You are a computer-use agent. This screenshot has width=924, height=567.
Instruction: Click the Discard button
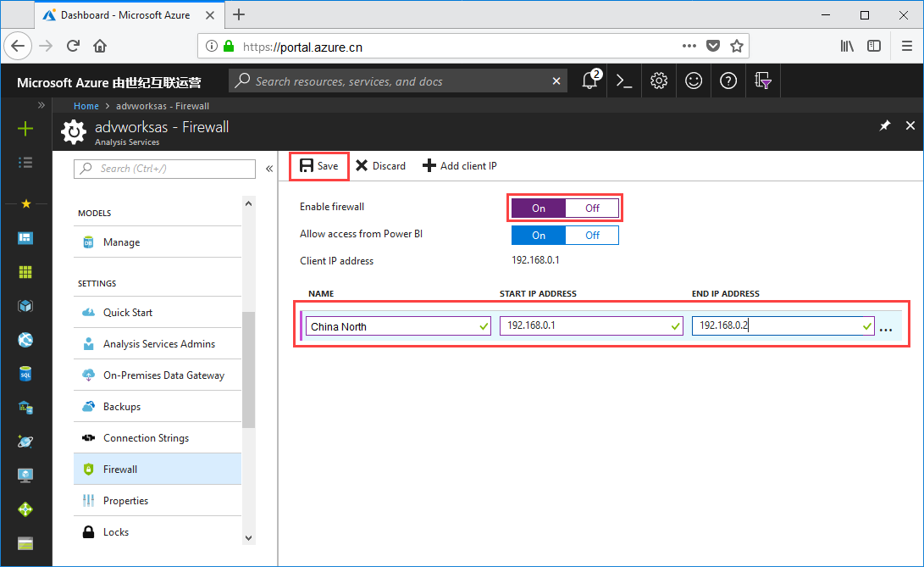[x=380, y=166]
